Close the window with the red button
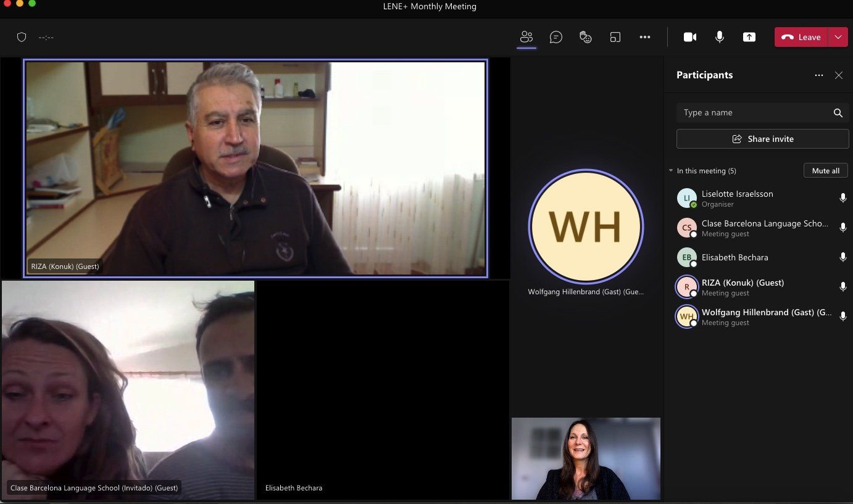The height and width of the screenshot is (504, 853). coord(7,4)
